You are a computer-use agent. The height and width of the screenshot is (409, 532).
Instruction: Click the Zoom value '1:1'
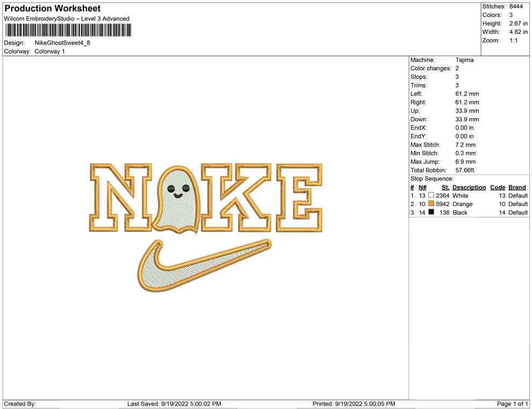tap(513, 40)
